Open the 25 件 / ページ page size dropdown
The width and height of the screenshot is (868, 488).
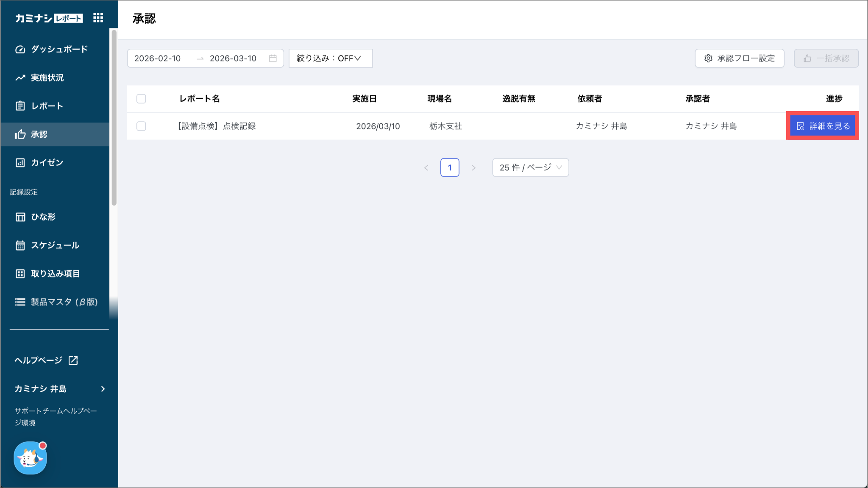(530, 167)
